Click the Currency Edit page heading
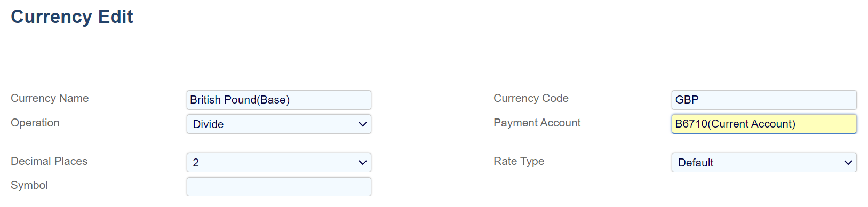 pyautogui.click(x=72, y=17)
